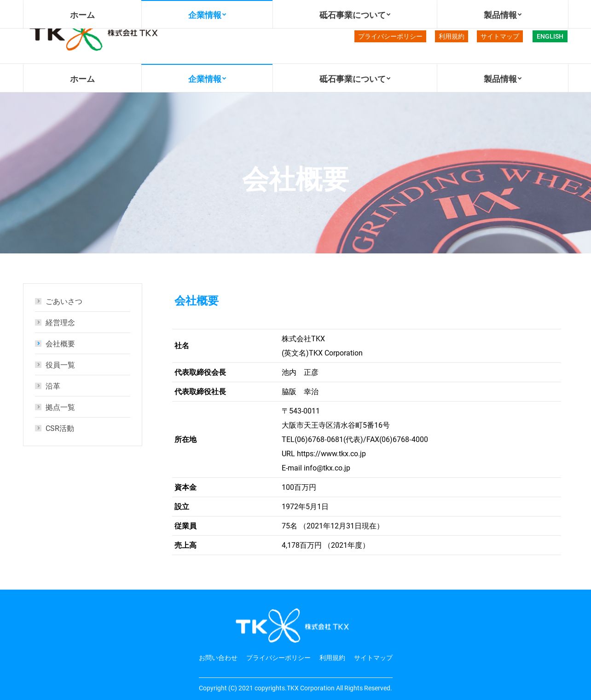This screenshot has height=700, width=591.
Task: Select ホーム in the lower main menu
Action: (x=82, y=79)
